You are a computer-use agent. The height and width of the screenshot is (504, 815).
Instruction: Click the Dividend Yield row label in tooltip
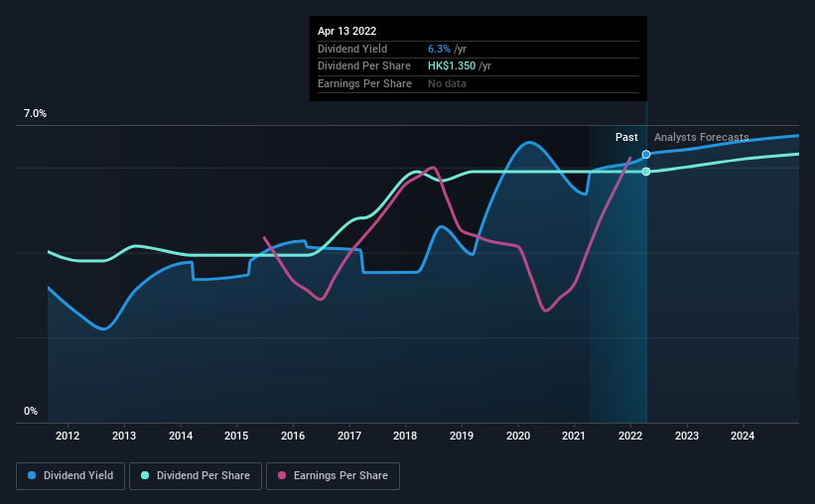click(x=352, y=49)
